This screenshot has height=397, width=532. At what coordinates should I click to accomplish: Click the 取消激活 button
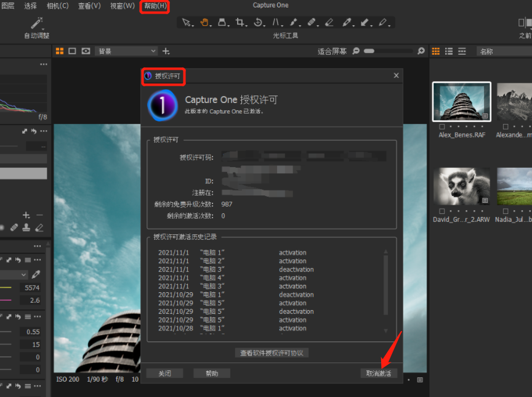click(x=379, y=373)
